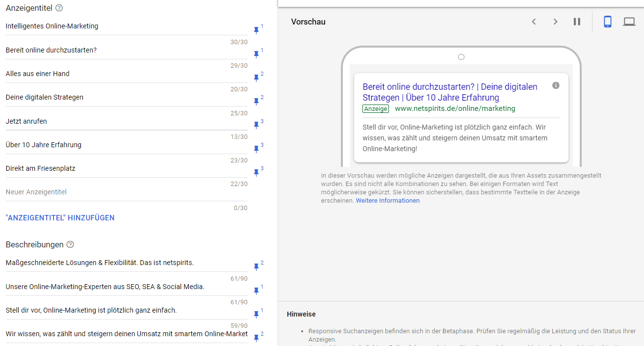
Task: Click info icon in the ad preview card
Action: pyautogui.click(x=556, y=85)
